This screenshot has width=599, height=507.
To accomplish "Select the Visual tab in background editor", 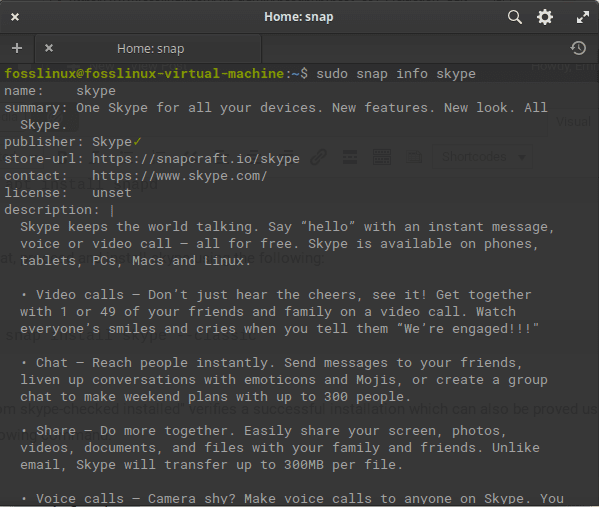I will pos(573,122).
